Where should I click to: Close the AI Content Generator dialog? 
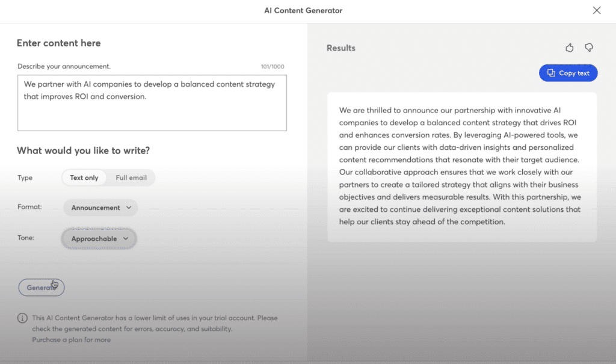[596, 11]
